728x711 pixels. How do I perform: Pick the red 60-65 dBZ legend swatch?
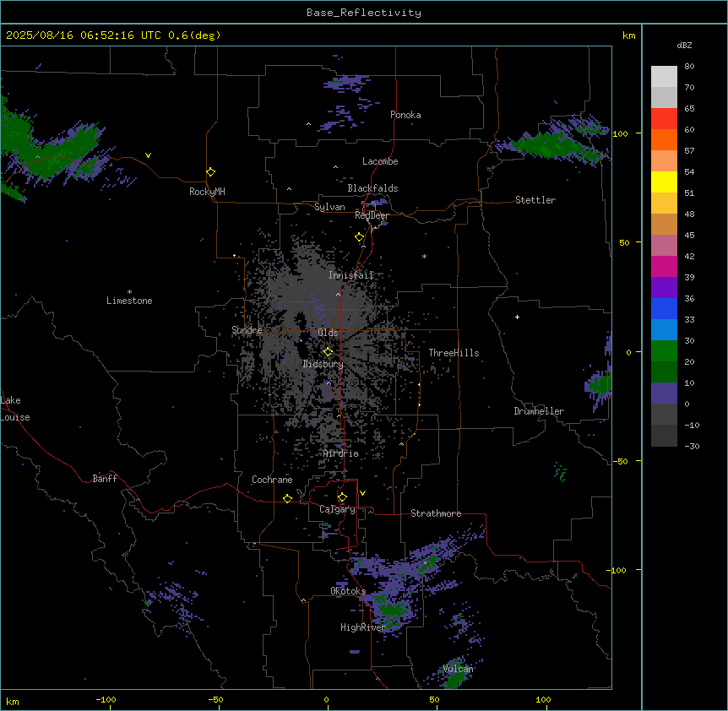pos(664,119)
